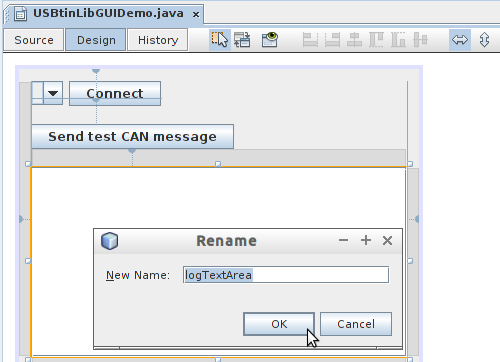Toggle horizontal resizability arrow icon
Screen dimensions: 500x362
[x=460, y=40]
